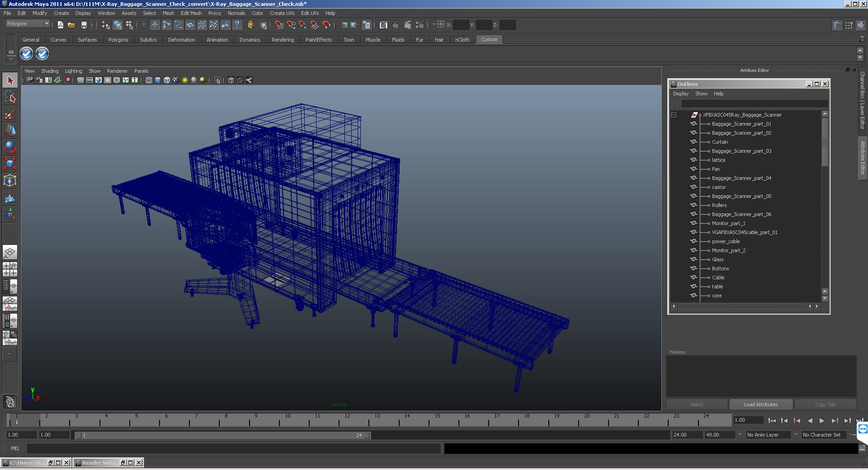Select the arrow Select tool

[x=10, y=80]
